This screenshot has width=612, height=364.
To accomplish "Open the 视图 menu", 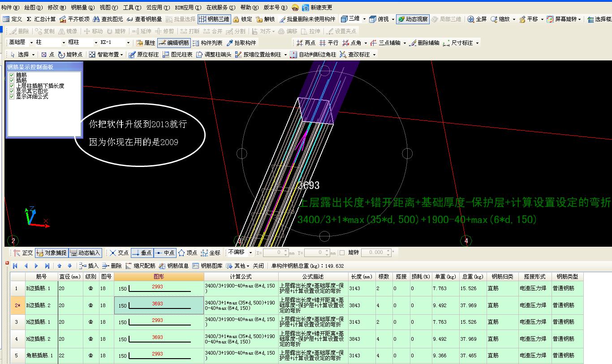I will click(x=109, y=8).
